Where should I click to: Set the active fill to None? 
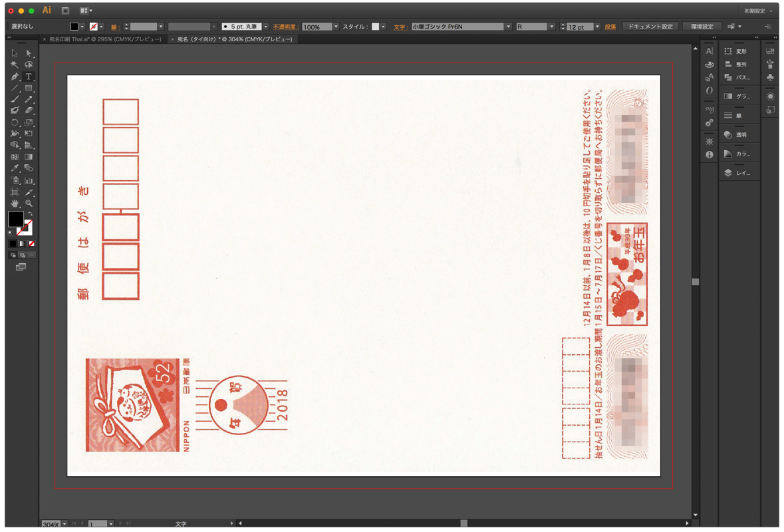pyautogui.click(x=31, y=243)
